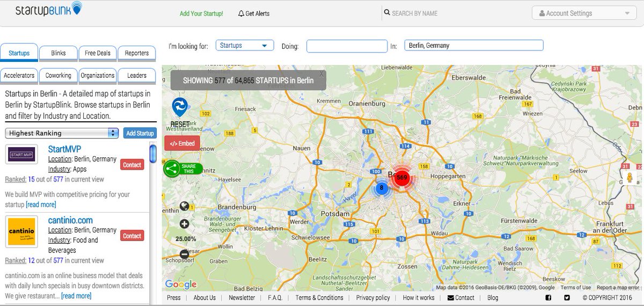Click the startup list scrollbar

pyautogui.click(x=153, y=153)
